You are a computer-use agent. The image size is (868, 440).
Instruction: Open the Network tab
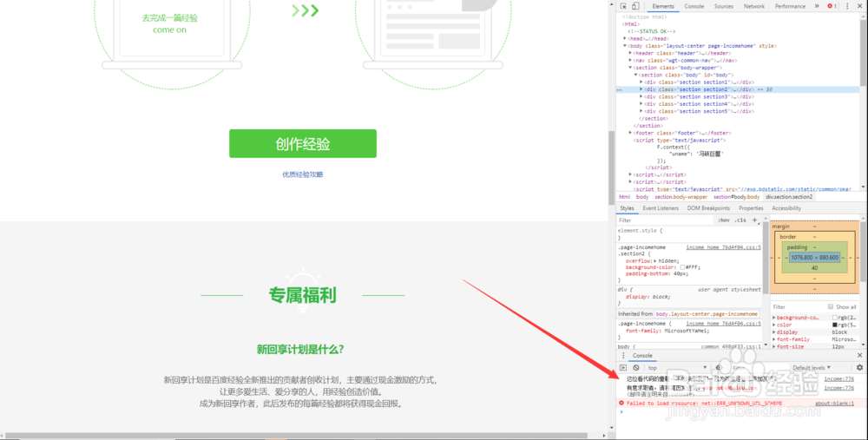(754, 6)
